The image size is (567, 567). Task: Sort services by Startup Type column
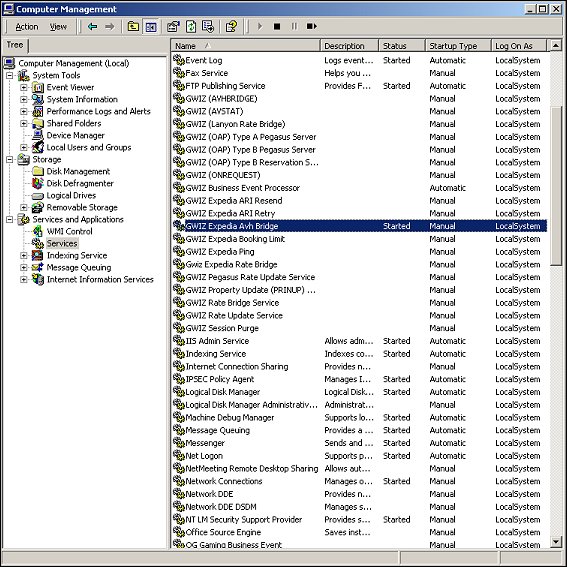point(458,46)
